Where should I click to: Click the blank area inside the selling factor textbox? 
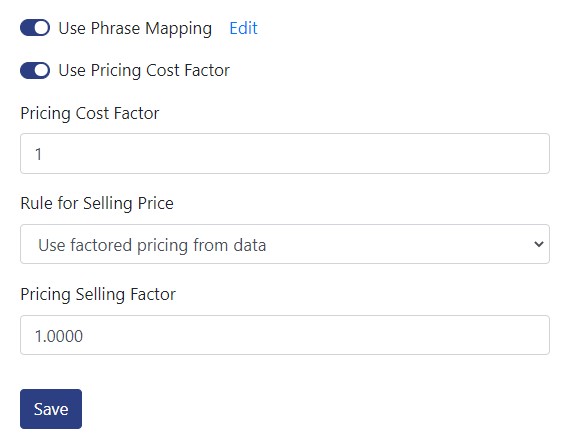click(x=315, y=335)
